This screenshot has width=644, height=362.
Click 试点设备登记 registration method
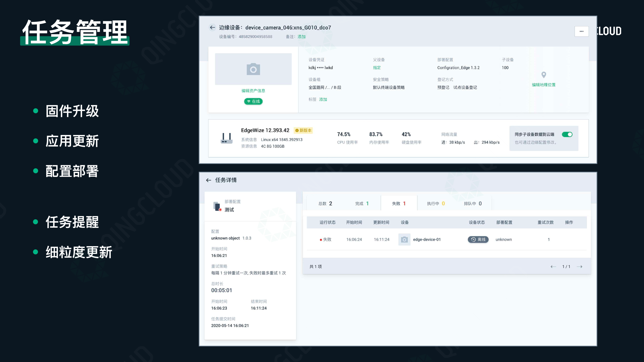point(465,87)
